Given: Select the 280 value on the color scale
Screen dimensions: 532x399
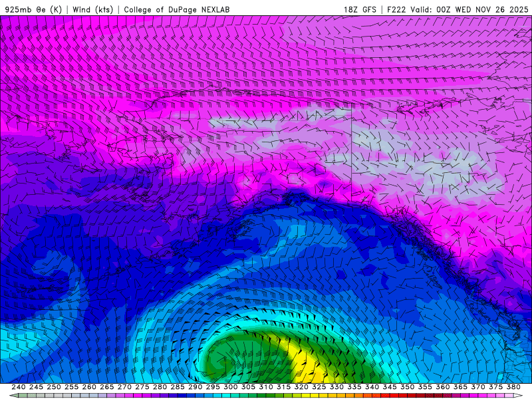Looking at the screenshot, I should (x=160, y=387).
